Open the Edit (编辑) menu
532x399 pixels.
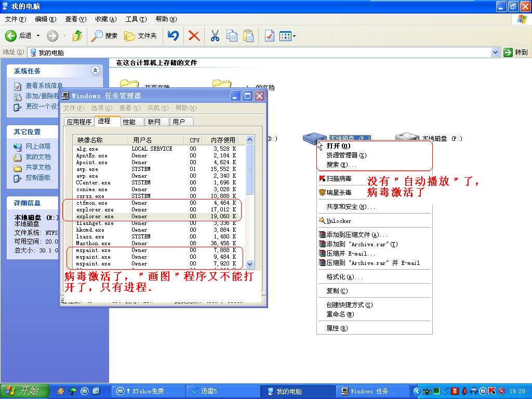pyautogui.click(x=46, y=19)
